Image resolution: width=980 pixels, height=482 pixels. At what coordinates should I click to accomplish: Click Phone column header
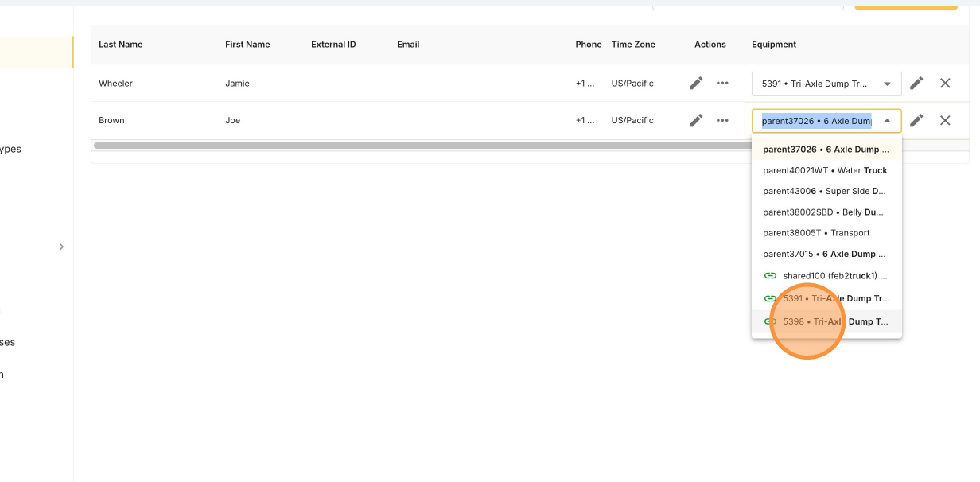click(x=589, y=45)
